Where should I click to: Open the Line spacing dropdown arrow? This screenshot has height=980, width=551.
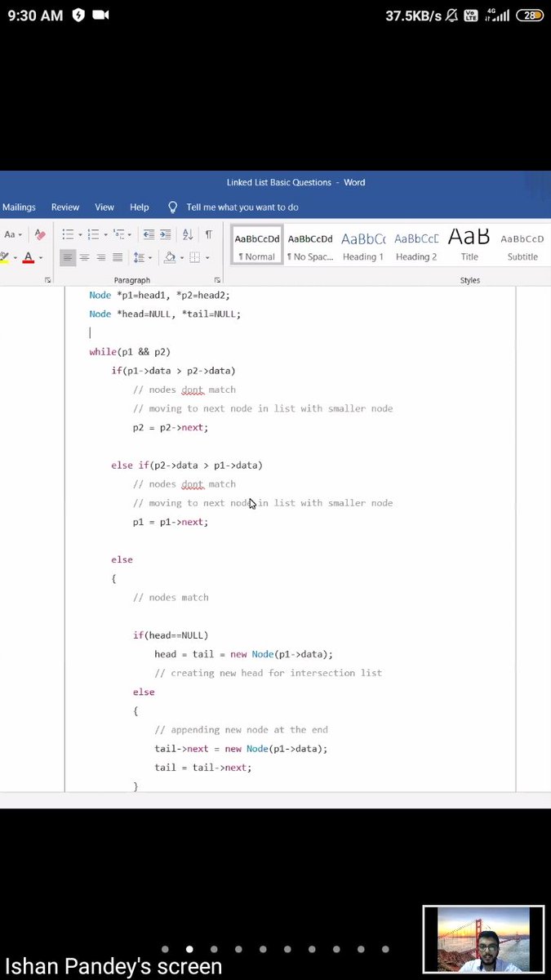(x=149, y=258)
